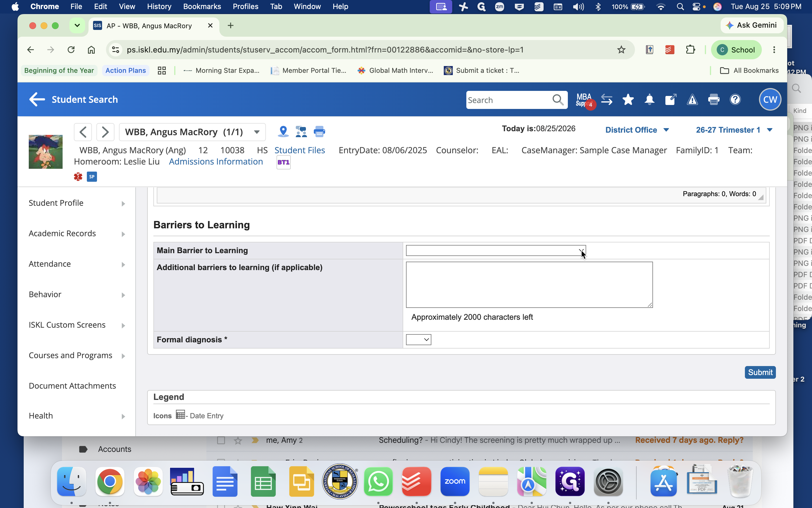Click the Additional barriers to learning text area

529,285
